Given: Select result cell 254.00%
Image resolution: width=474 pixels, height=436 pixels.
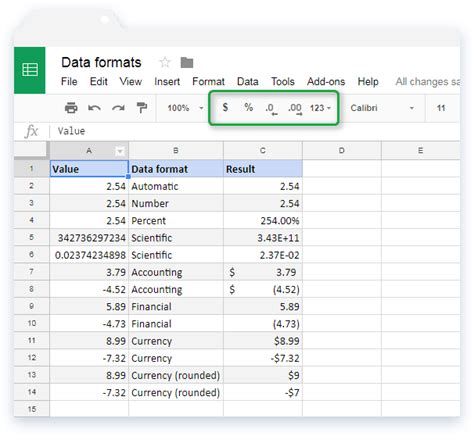Looking at the screenshot, I should coord(263,220).
